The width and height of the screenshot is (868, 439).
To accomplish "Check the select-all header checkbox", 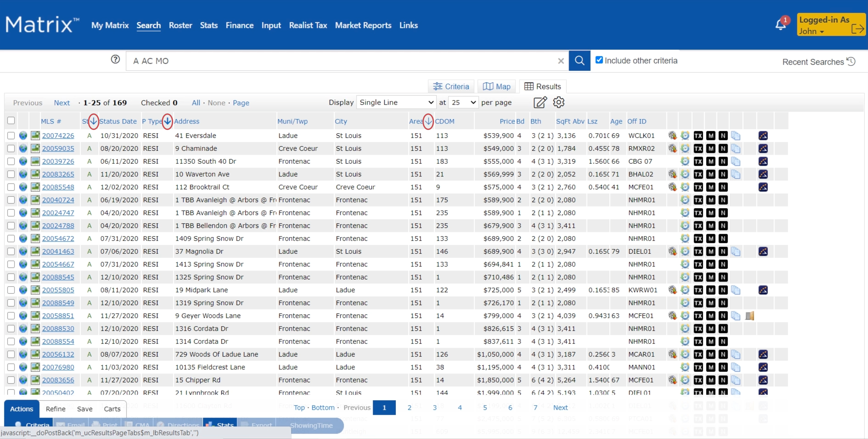I will [11, 120].
